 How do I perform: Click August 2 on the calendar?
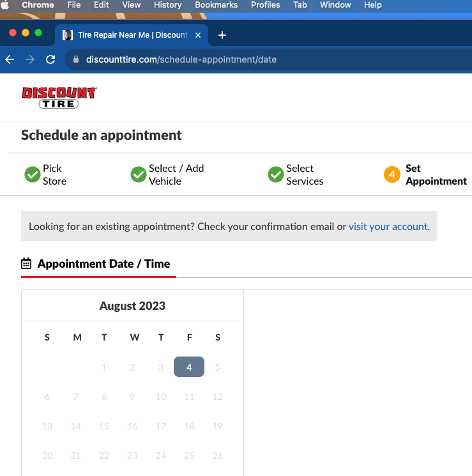pos(132,367)
